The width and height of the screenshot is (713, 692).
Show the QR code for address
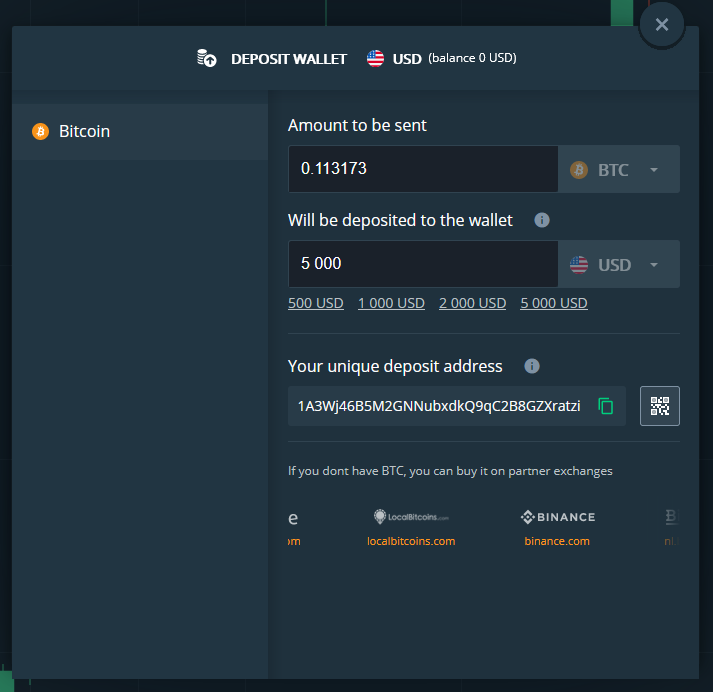[660, 406]
